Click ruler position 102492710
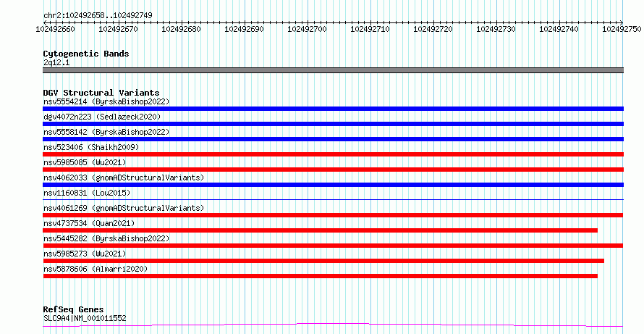Screen dimensions: 644x334 point(370,29)
